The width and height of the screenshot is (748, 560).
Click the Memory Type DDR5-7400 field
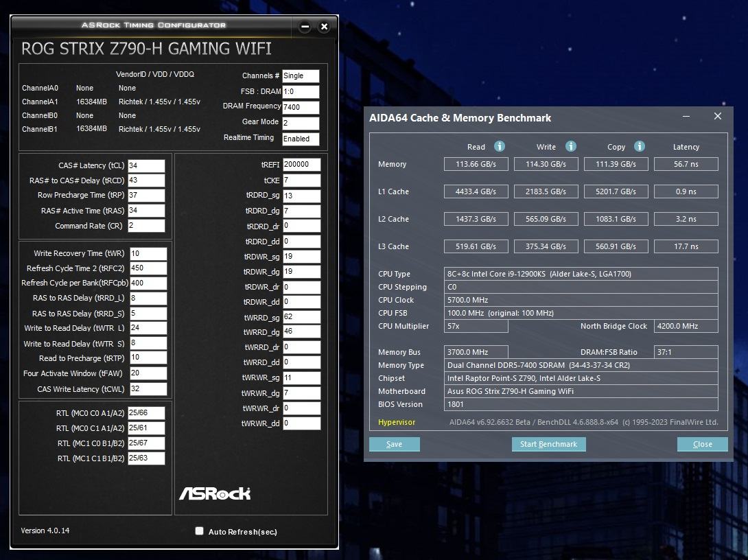click(x=581, y=365)
